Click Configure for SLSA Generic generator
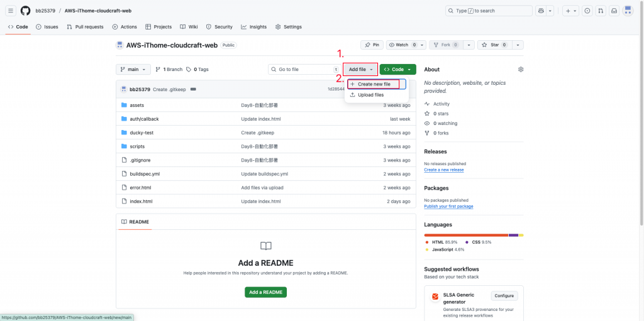This screenshot has width=644, height=321. coord(504,295)
